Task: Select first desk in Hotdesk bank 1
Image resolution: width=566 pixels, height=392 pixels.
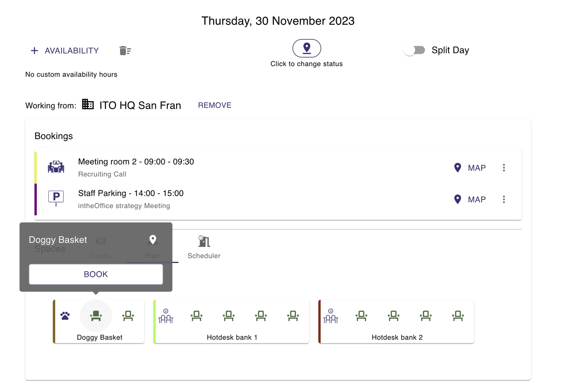Action: 196,316
